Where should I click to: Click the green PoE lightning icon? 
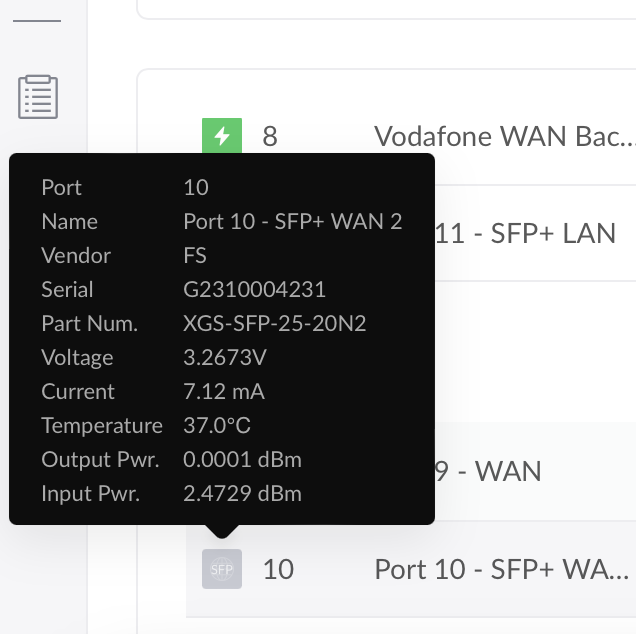pyautogui.click(x=222, y=135)
